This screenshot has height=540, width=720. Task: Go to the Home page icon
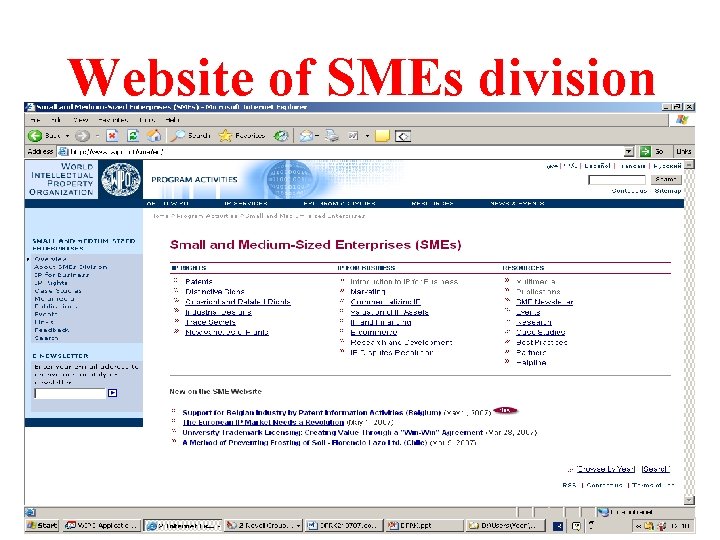[x=154, y=135]
